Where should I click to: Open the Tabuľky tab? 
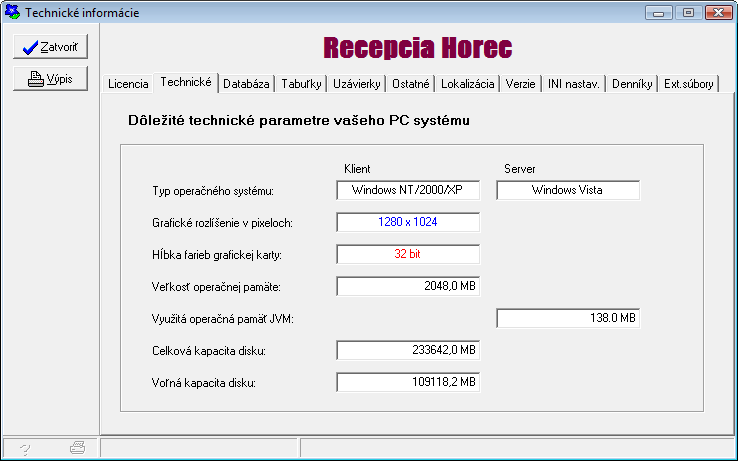click(x=302, y=85)
